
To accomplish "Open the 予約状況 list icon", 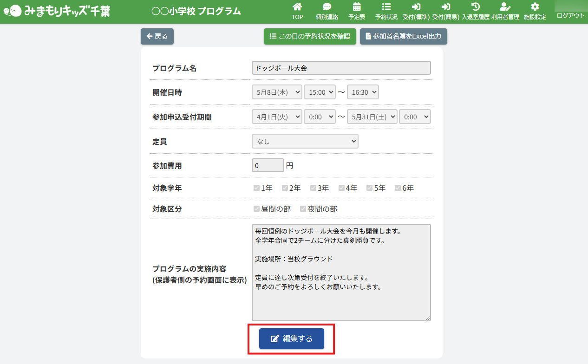I will point(386,7).
